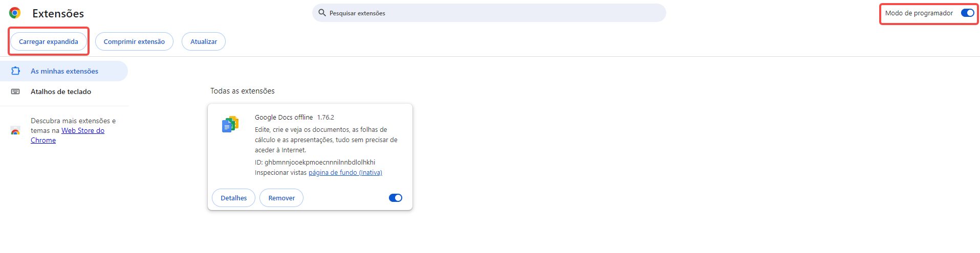Select the Extensões page title
The height and width of the screenshot is (253, 980).
coord(58,13)
